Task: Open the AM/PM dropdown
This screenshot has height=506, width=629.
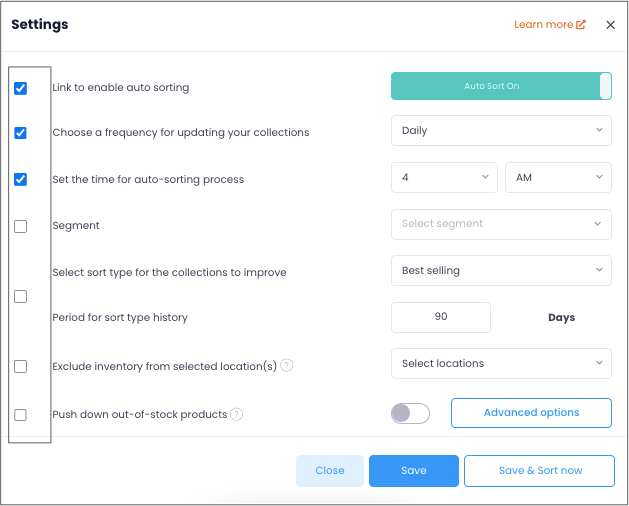Action: (x=558, y=177)
